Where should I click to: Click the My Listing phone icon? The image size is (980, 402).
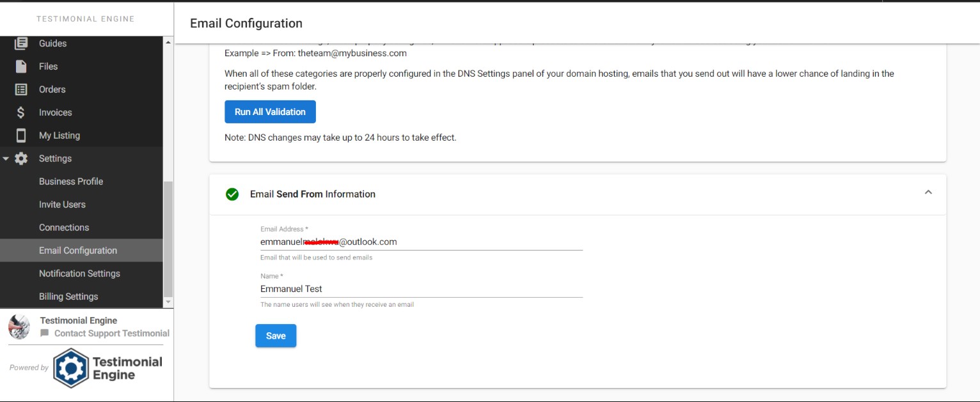21,135
